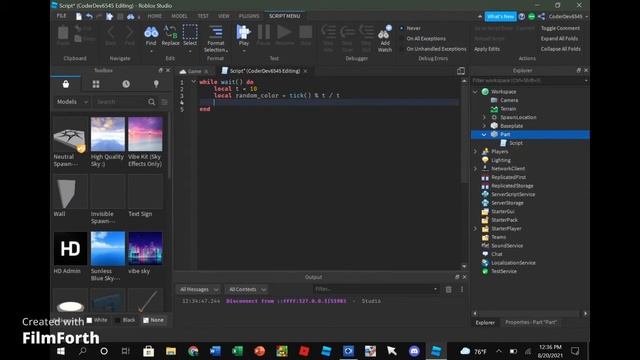Image resolution: width=640 pixels, height=360 pixels.
Task: Click the What's New button
Action: [x=500, y=17]
